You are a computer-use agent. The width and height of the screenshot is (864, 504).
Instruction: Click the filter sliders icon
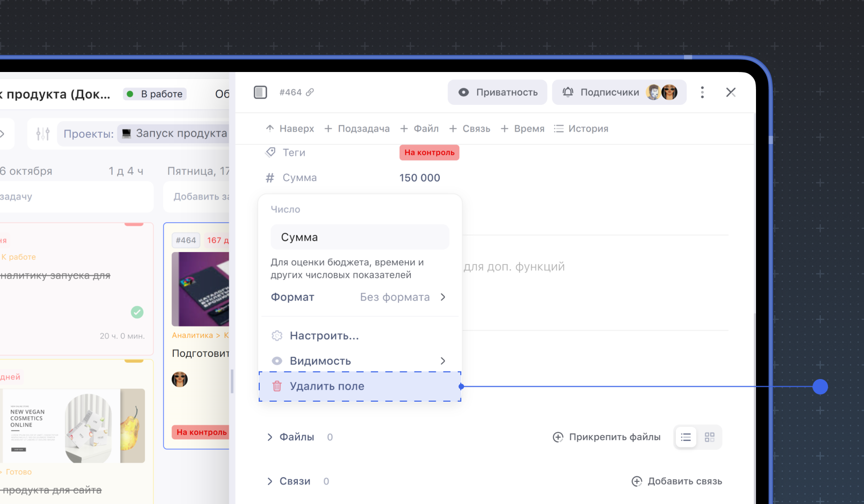tap(43, 134)
